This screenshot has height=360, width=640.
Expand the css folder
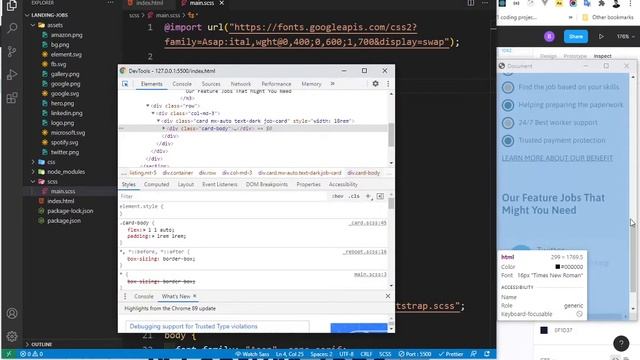pyautogui.click(x=33, y=162)
